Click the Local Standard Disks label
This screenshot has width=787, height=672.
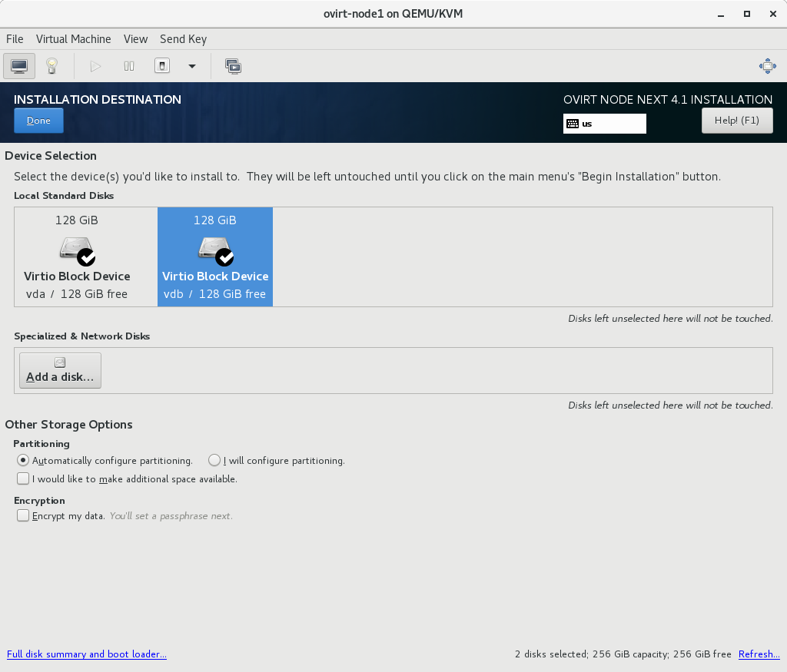tap(64, 196)
